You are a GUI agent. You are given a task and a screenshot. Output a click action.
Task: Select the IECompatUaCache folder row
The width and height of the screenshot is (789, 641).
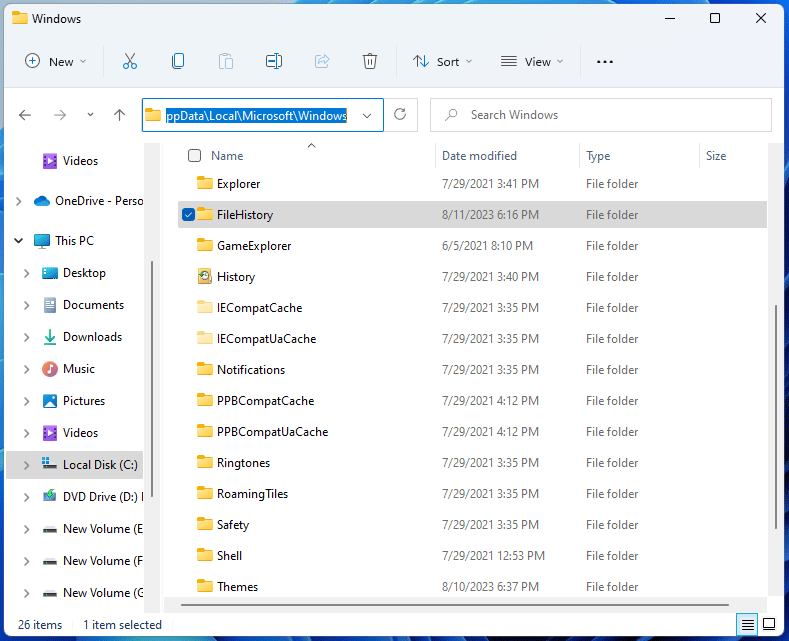coord(472,339)
